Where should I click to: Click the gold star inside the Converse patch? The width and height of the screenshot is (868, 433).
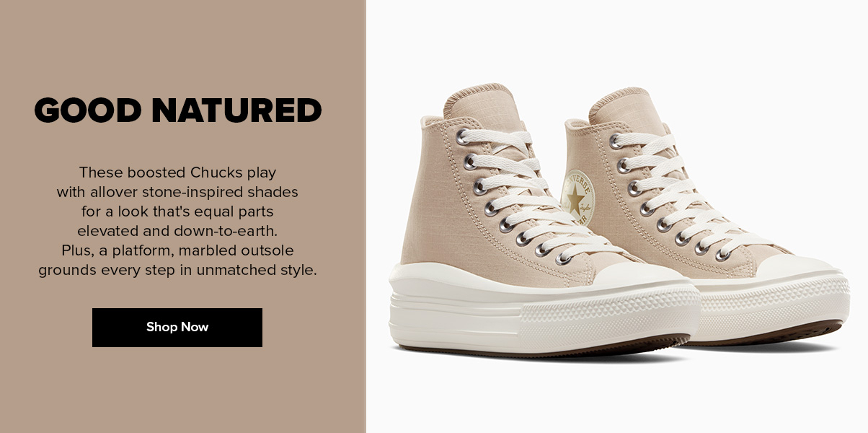576,198
